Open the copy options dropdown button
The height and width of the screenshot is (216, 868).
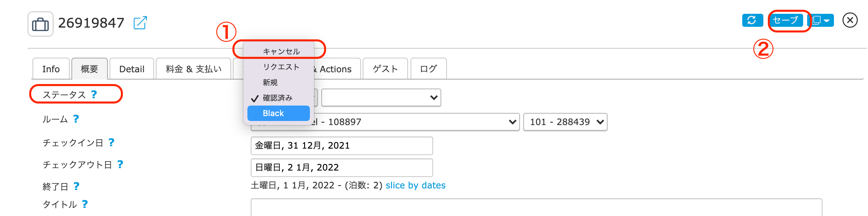click(821, 20)
